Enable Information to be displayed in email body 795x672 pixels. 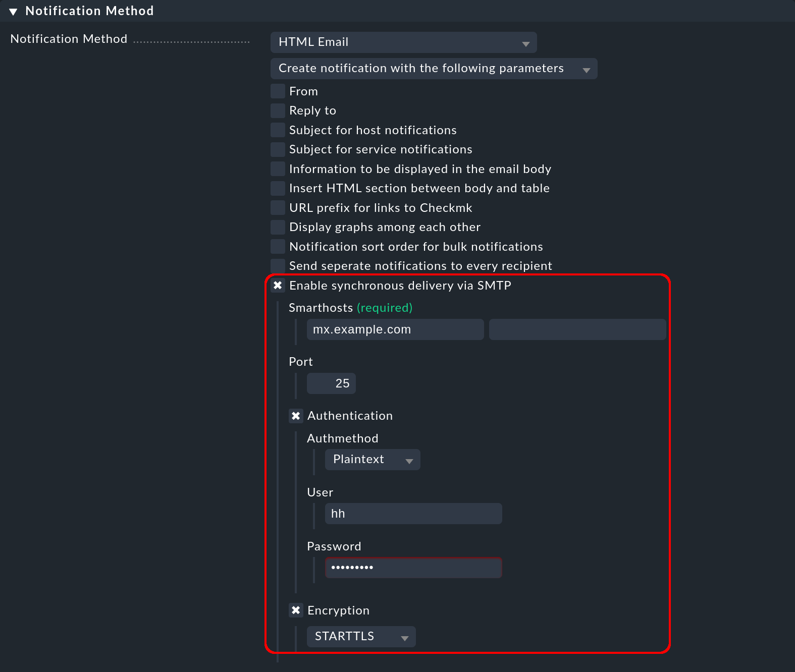pos(278,169)
